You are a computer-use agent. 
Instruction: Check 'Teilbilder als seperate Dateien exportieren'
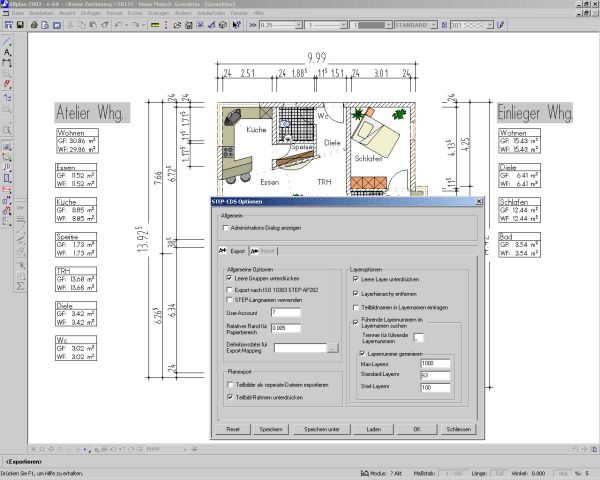point(230,385)
